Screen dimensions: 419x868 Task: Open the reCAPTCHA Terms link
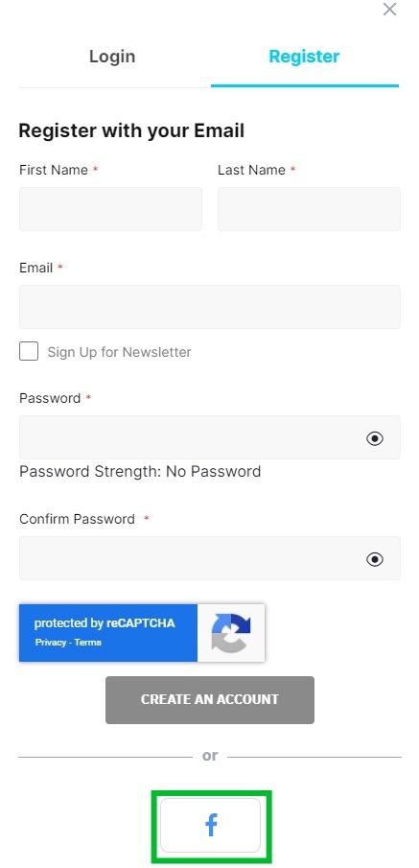pyautogui.click(x=88, y=643)
